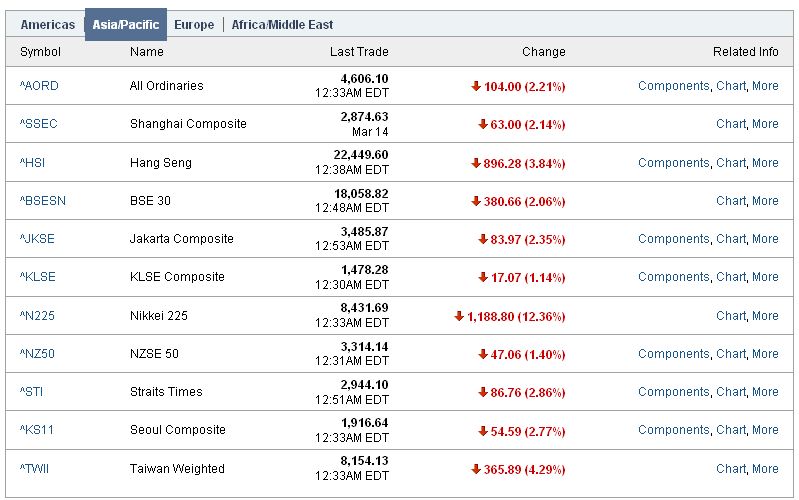Select the Asia/Pacific tab
Viewport: 799px width, 500px height.
(126, 24)
